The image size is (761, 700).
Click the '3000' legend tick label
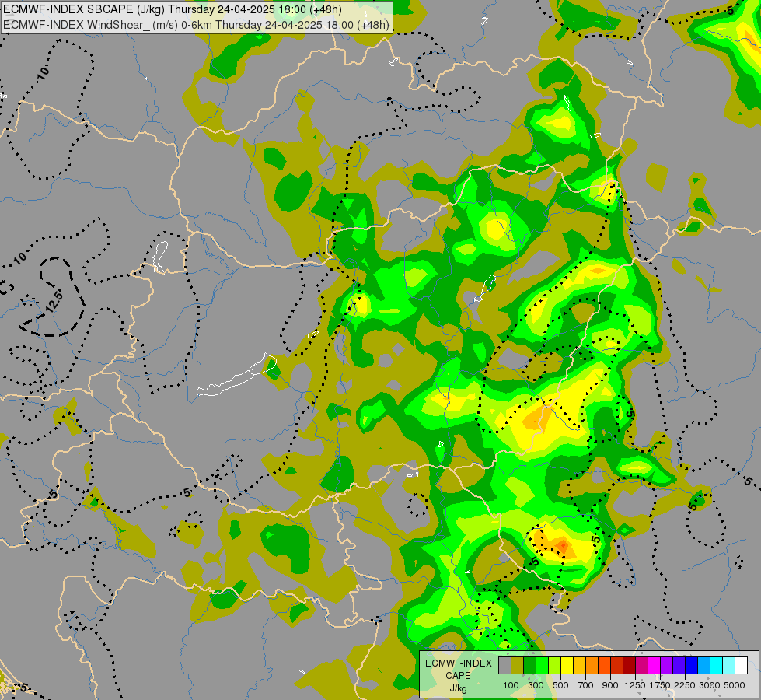pos(710,685)
